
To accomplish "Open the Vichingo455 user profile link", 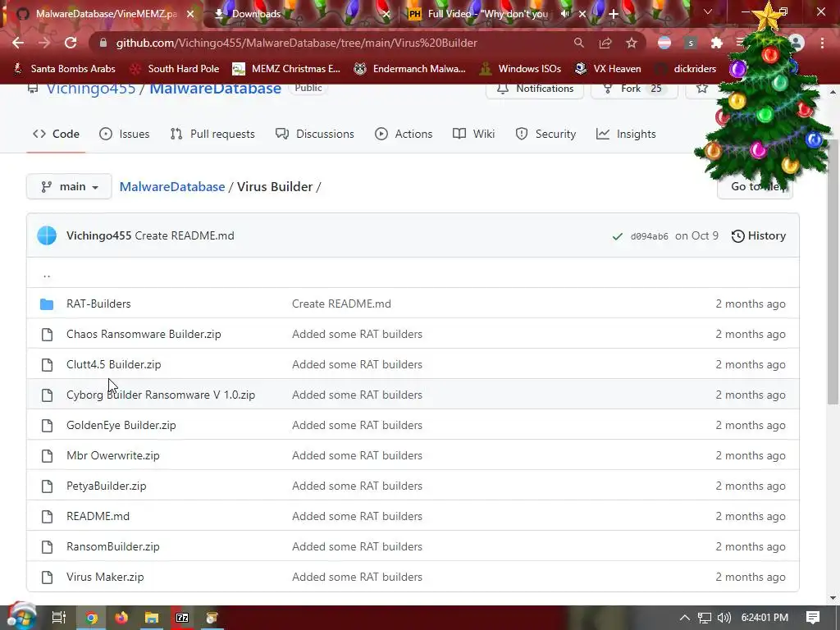I will click(x=90, y=89).
